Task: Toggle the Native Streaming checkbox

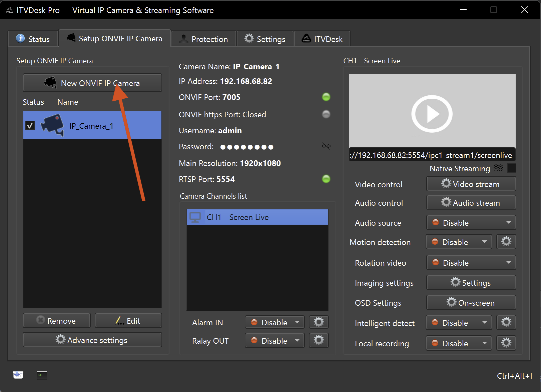Action: click(511, 168)
